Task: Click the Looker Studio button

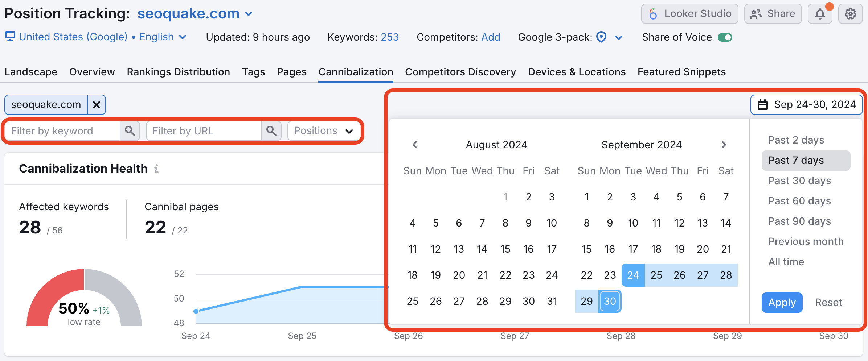Action: [690, 14]
